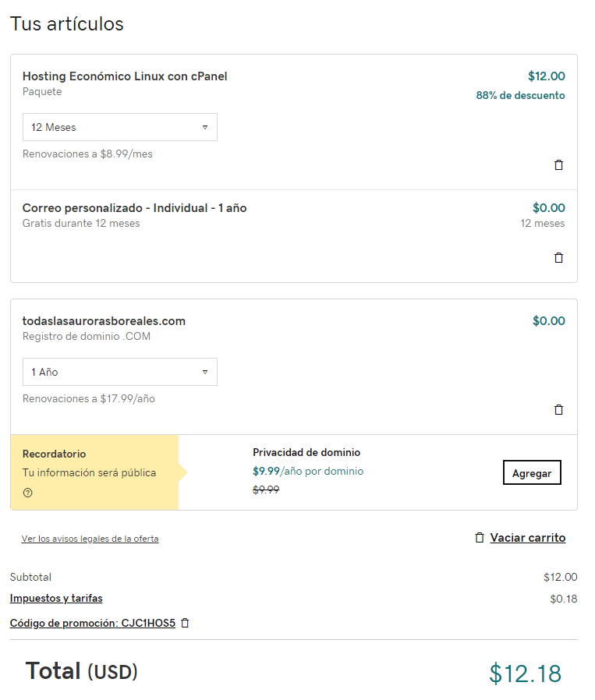Open the 1 Año registration dropdown

coord(120,372)
